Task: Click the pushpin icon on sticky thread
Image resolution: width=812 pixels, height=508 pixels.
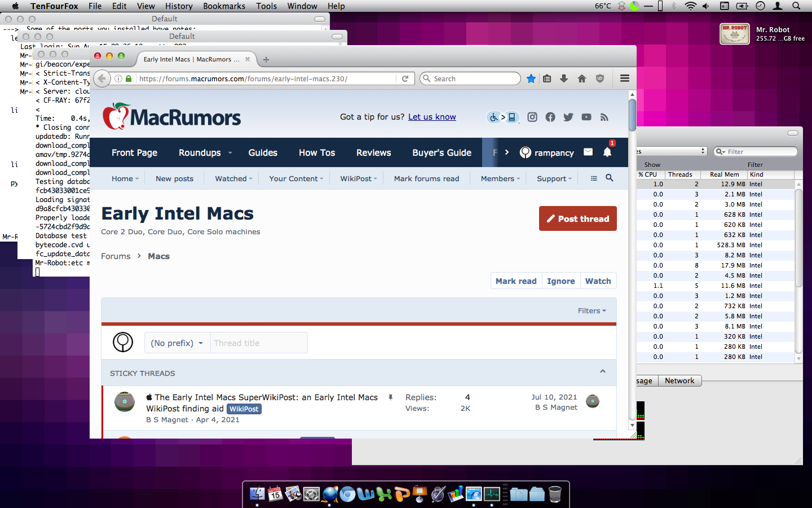Action: tap(390, 397)
